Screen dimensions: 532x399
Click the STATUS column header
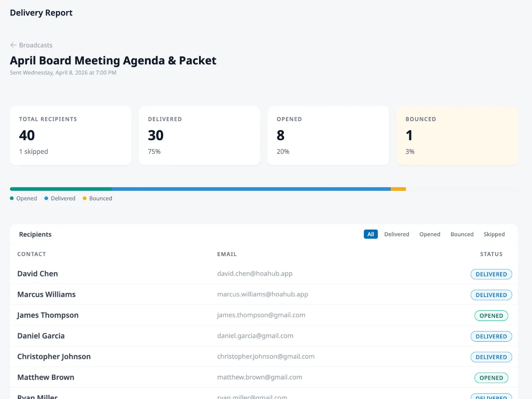(x=491, y=254)
